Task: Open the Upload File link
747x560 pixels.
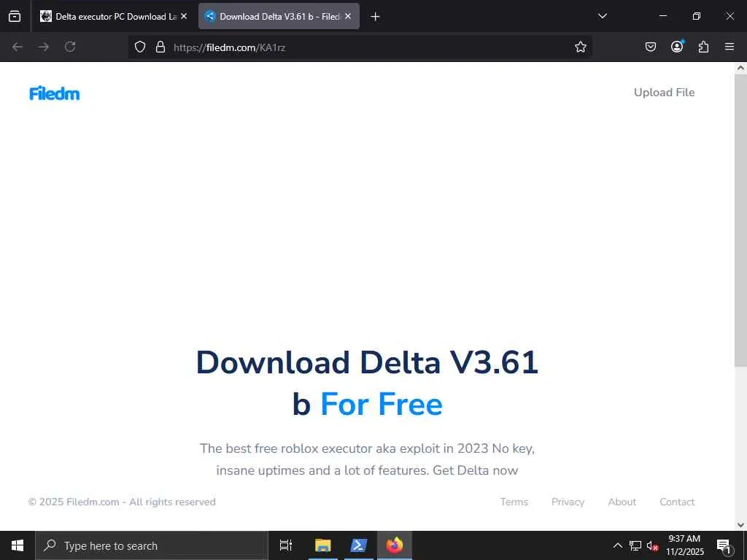Action: tap(664, 93)
